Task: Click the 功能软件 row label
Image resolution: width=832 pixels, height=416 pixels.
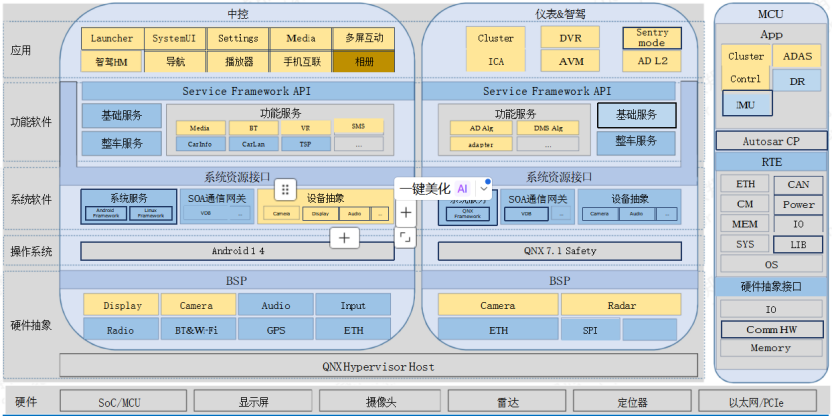Action: click(x=31, y=122)
